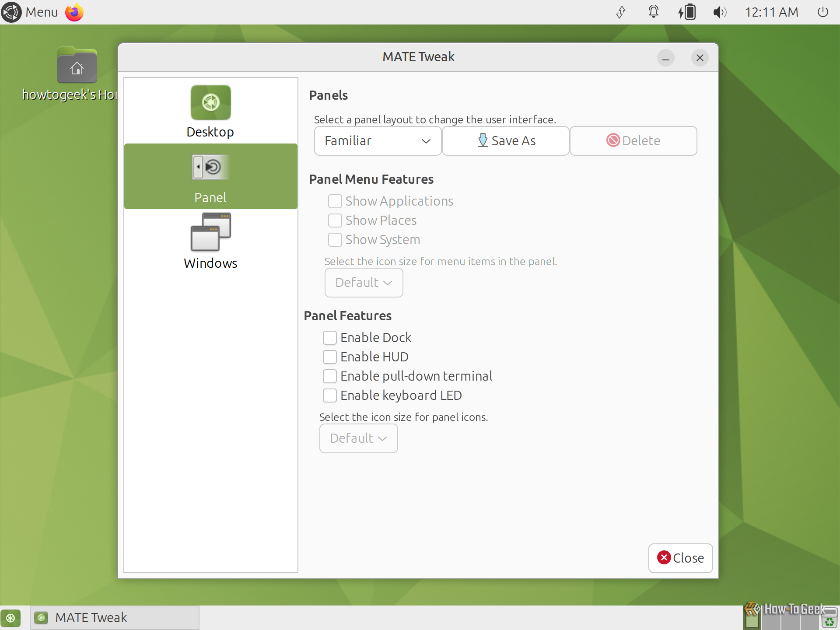840x630 pixels.
Task: Enable pull-down terminal checkbox
Action: pyautogui.click(x=330, y=376)
